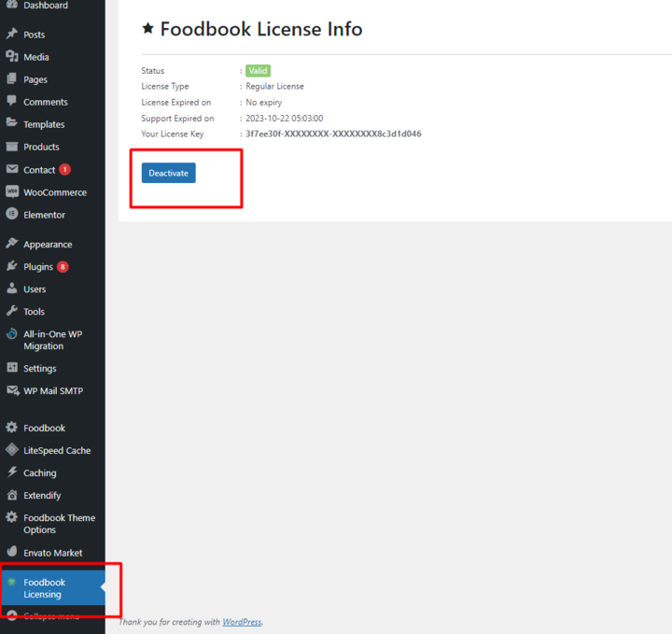
Task: Click the support expiry date value
Action: click(284, 119)
